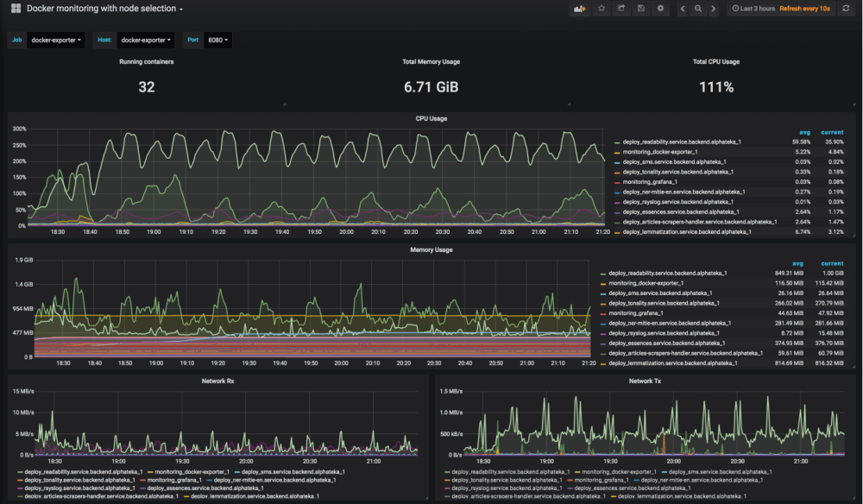Open dashboard settings with the gear icon
Viewport: 863px width, 504px height.
tap(660, 8)
